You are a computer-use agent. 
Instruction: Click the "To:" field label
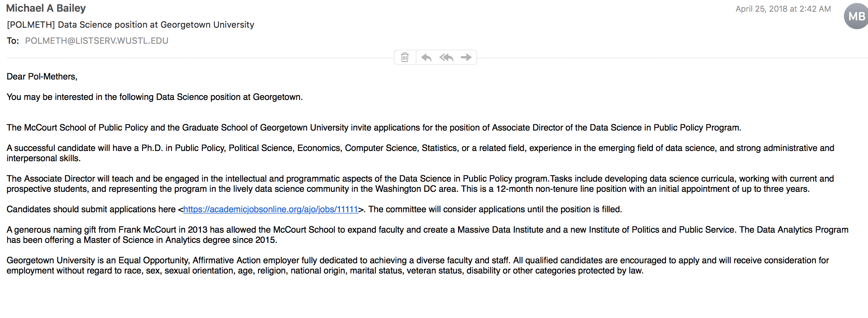(x=13, y=40)
